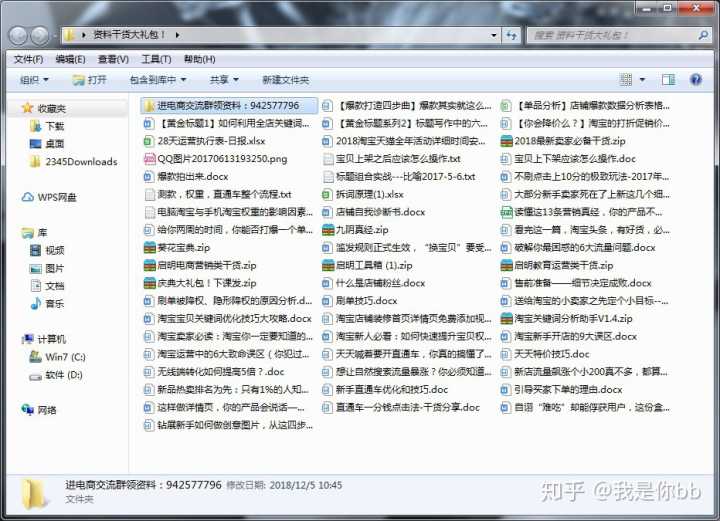The height and width of the screenshot is (521, 720).
Task: Select 28天运营执行表-日报.xlsx spreadsheet
Action: (x=204, y=141)
